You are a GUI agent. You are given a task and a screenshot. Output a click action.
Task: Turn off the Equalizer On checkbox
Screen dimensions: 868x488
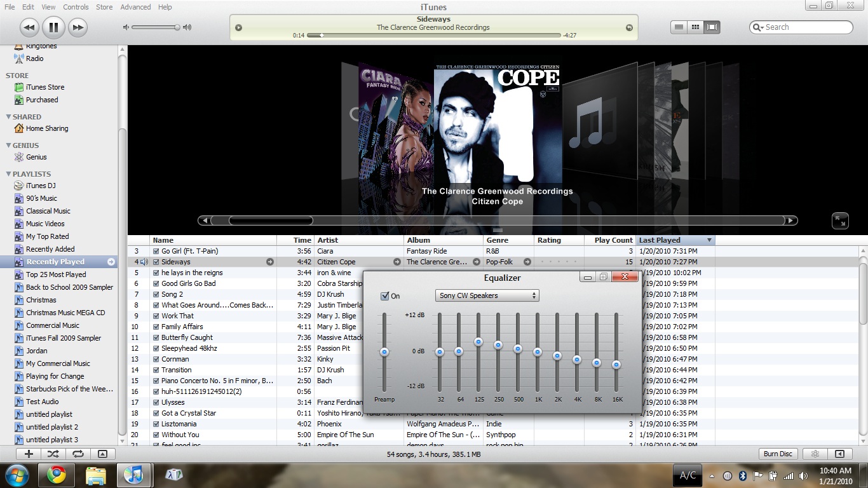pyautogui.click(x=384, y=296)
